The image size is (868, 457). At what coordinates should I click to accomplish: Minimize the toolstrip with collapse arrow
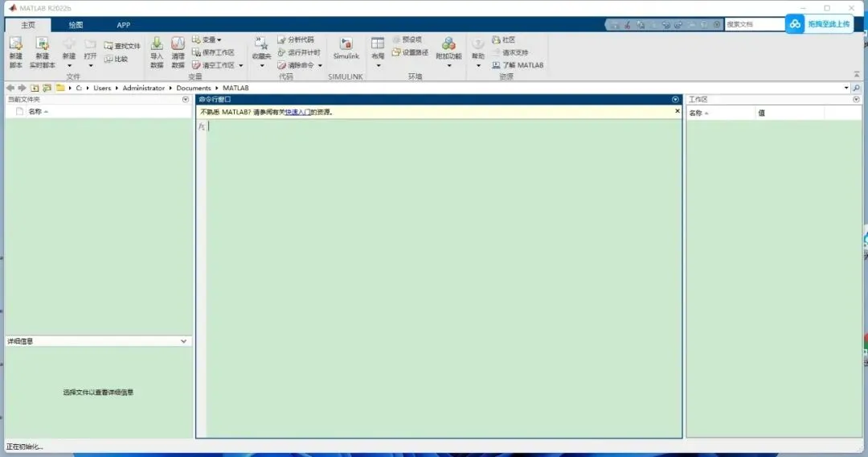point(857,74)
